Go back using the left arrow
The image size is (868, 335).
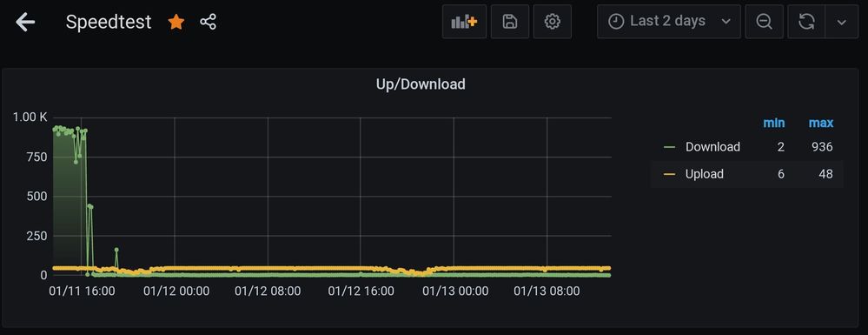tap(25, 22)
